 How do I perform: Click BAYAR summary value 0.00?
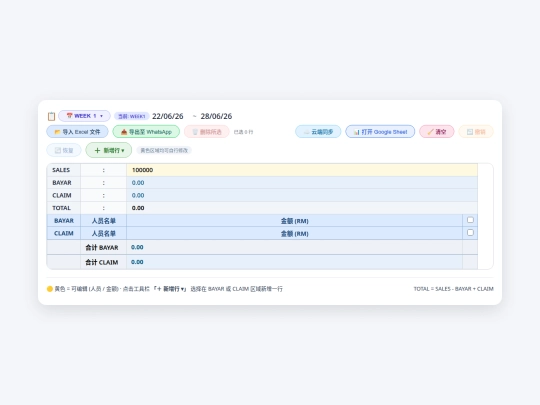click(138, 183)
